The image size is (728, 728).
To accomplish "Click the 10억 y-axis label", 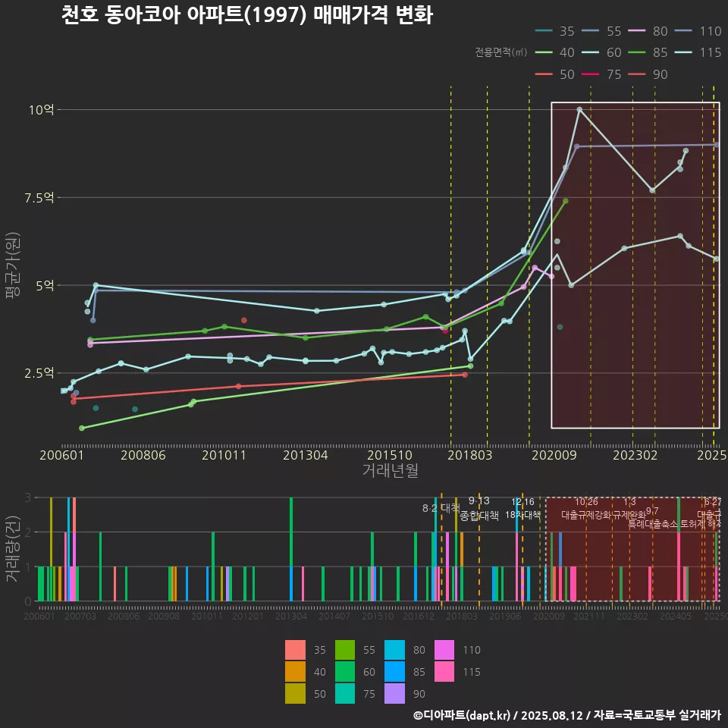I will pyautogui.click(x=41, y=110).
